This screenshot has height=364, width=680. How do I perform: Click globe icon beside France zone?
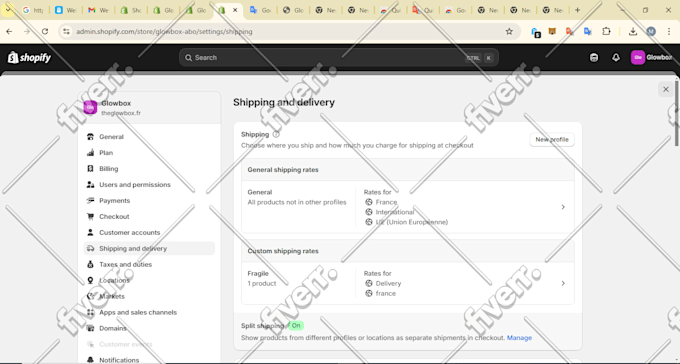click(x=369, y=202)
